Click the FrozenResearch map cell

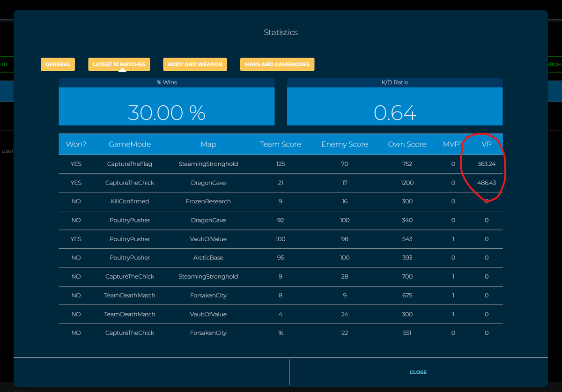point(208,201)
